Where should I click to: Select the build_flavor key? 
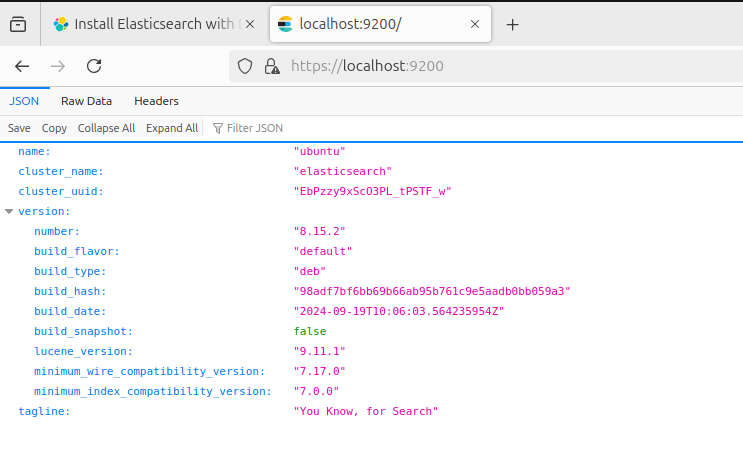[77, 251]
